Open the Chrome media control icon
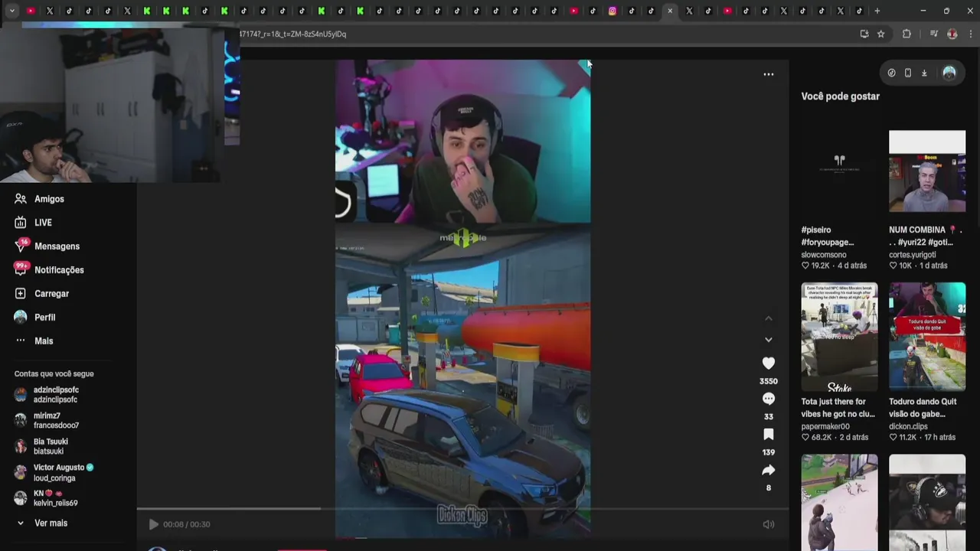 933,34
